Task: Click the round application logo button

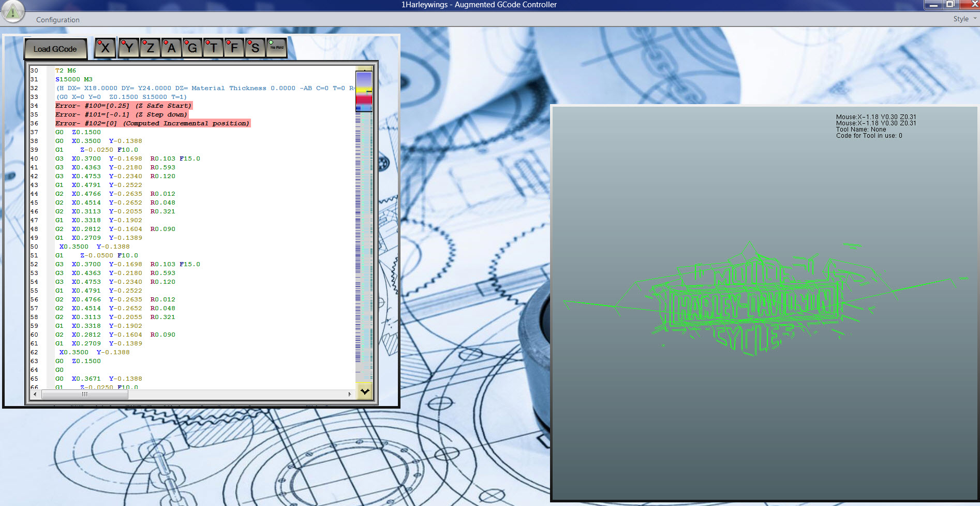Action: [x=12, y=11]
